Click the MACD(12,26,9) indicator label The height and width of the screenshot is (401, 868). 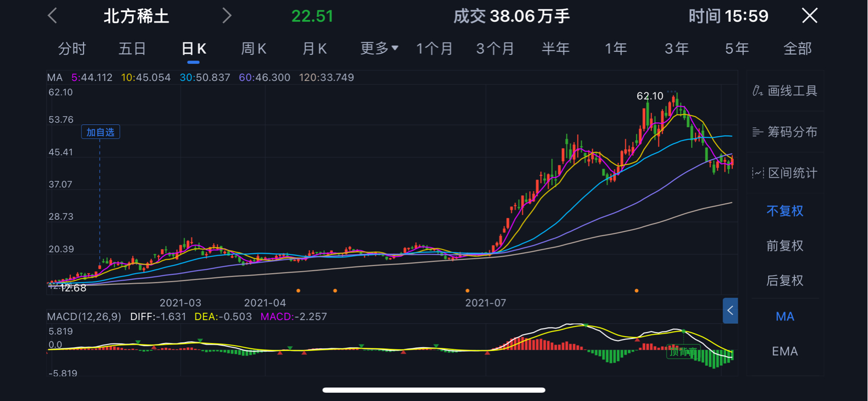pos(84,316)
